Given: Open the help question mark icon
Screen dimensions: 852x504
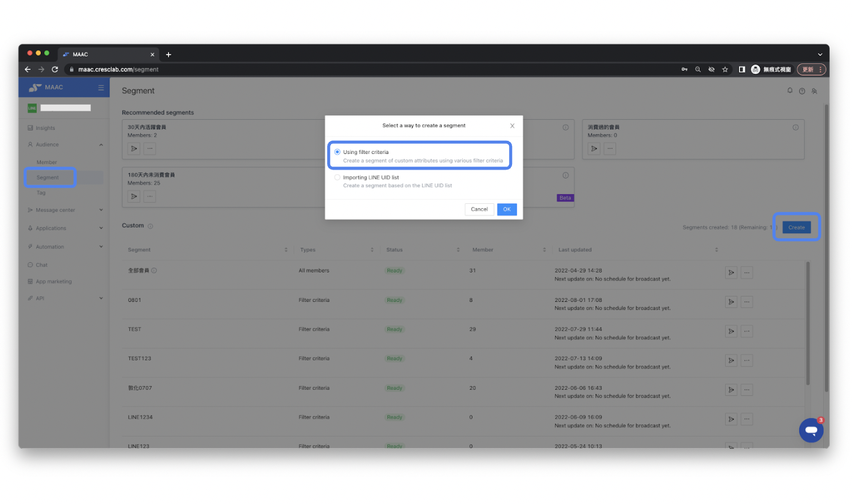Looking at the screenshot, I should coord(801,91).
